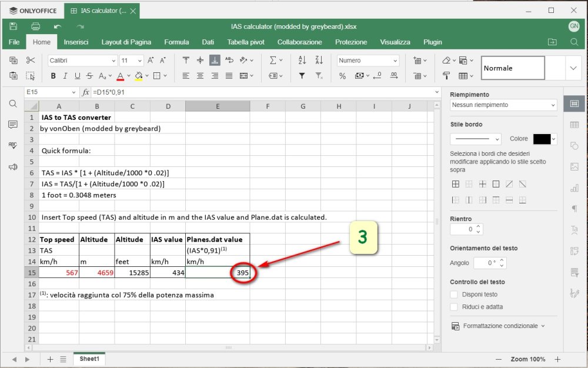
Task: Apply Italic formatting
Action: (65, 76)
